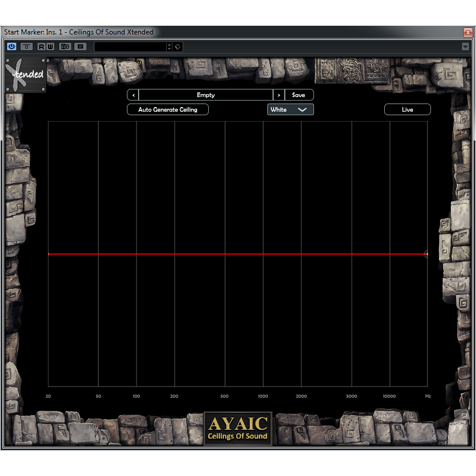The image size is (476, 476).
Task: Click the red ceiling curve line
Action: click(x=234, y=254)
